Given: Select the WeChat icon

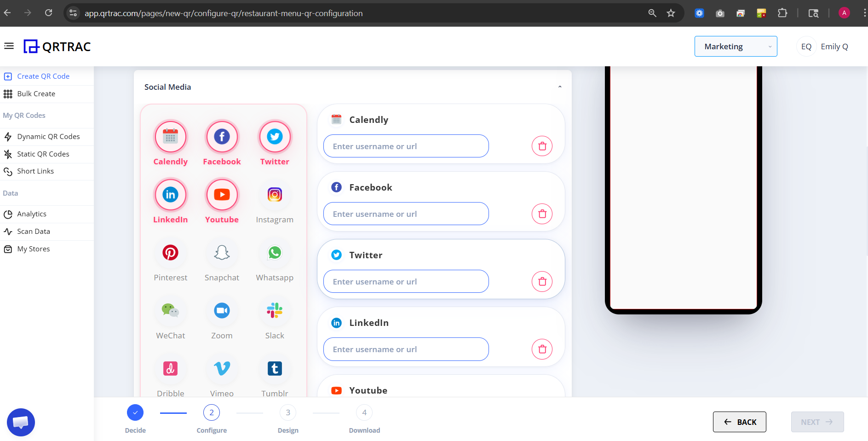Looking at the screenshot, I should 170,310.
